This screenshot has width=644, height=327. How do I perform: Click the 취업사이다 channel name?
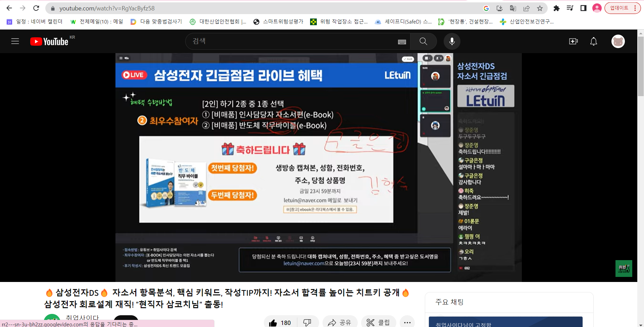(x=83, y=318)
